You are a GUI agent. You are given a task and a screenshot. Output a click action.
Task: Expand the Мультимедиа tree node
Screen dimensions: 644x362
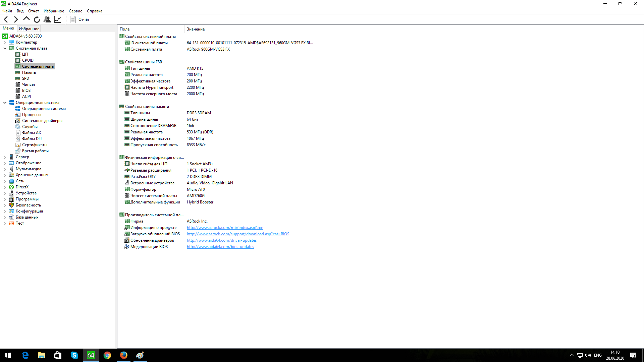[5, 169]
